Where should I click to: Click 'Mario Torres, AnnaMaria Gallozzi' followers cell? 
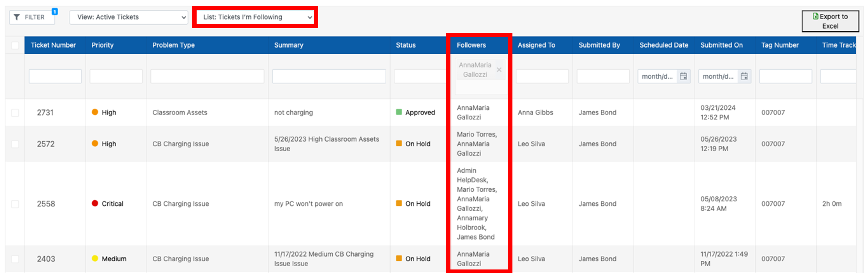click(x=477, y=144)
